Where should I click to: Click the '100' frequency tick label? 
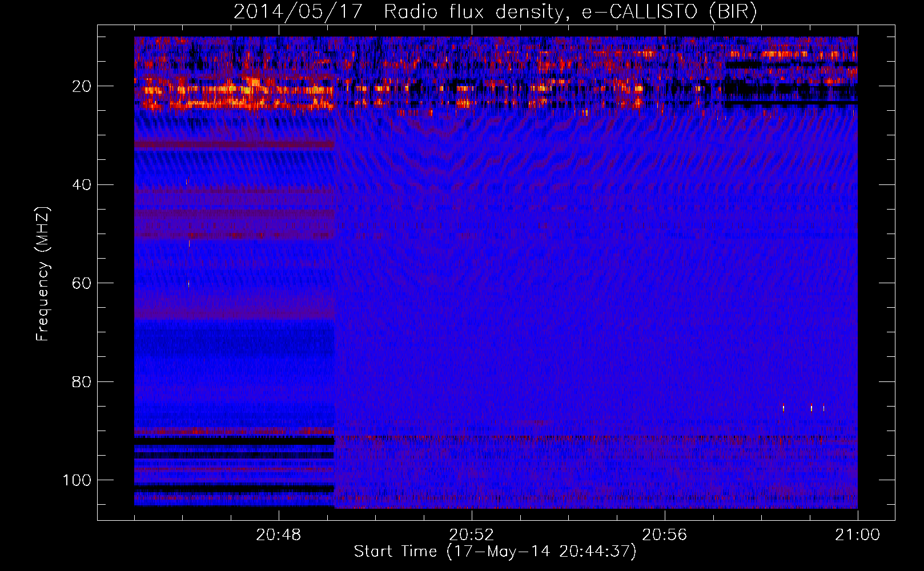coord(77,480)
